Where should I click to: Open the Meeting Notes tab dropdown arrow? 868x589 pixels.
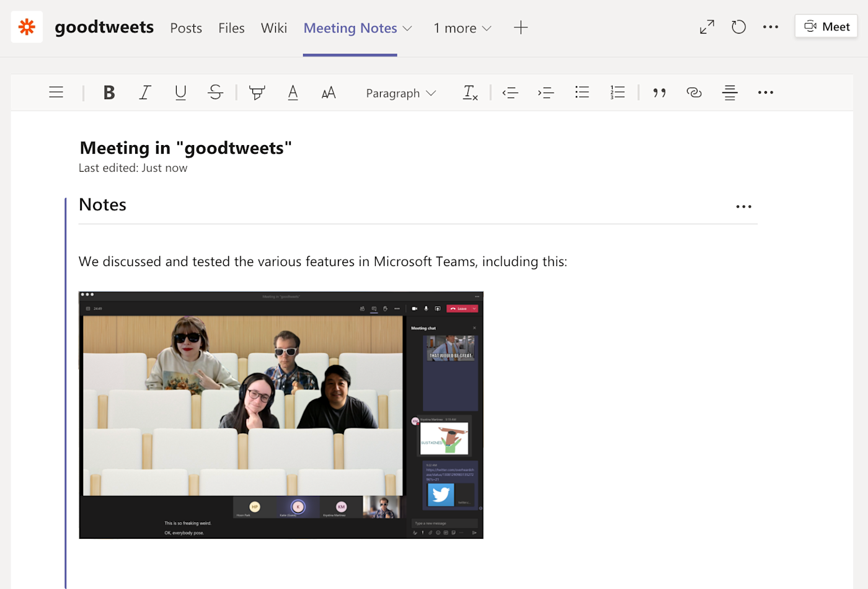pyautogui.click(x=407, y=29)
